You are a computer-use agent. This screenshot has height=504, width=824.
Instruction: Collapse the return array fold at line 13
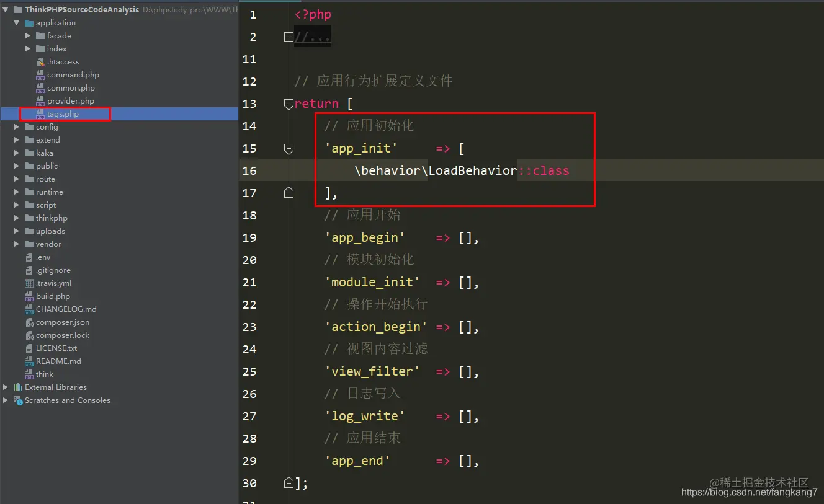pyautogui.click(x=289, y=104)
